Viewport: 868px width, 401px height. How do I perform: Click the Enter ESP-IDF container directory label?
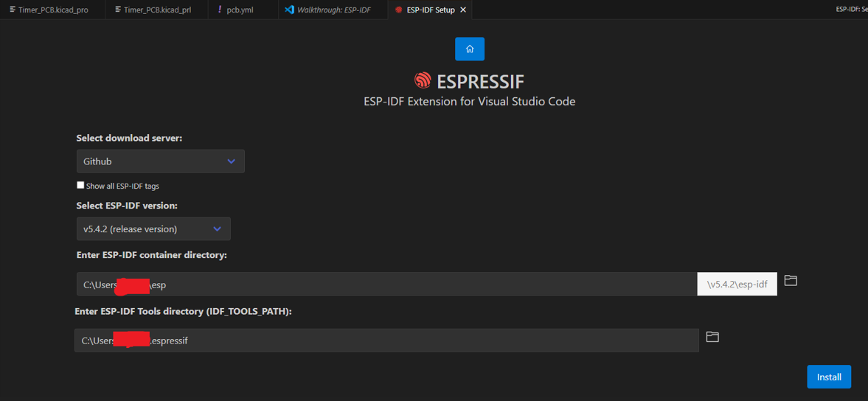click(152, 255)
